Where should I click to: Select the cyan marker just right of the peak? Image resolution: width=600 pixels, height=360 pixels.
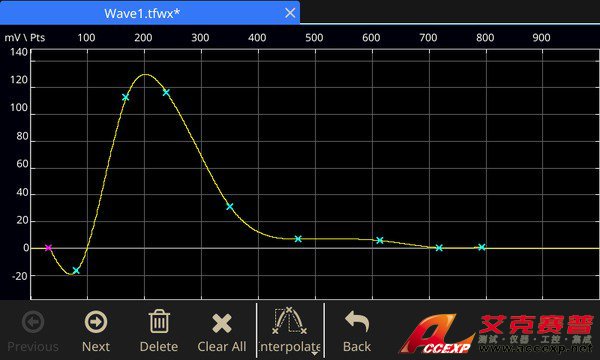pos(166,92)
